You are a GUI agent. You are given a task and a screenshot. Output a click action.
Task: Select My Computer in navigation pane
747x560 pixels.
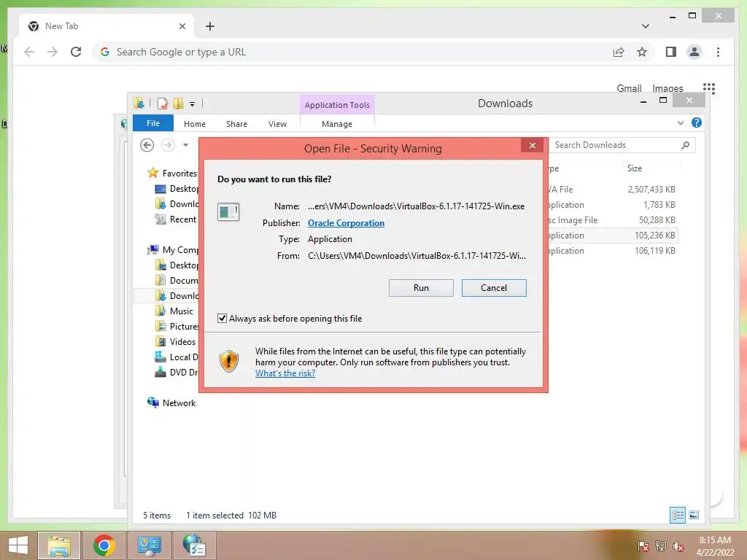pos(172,249)
